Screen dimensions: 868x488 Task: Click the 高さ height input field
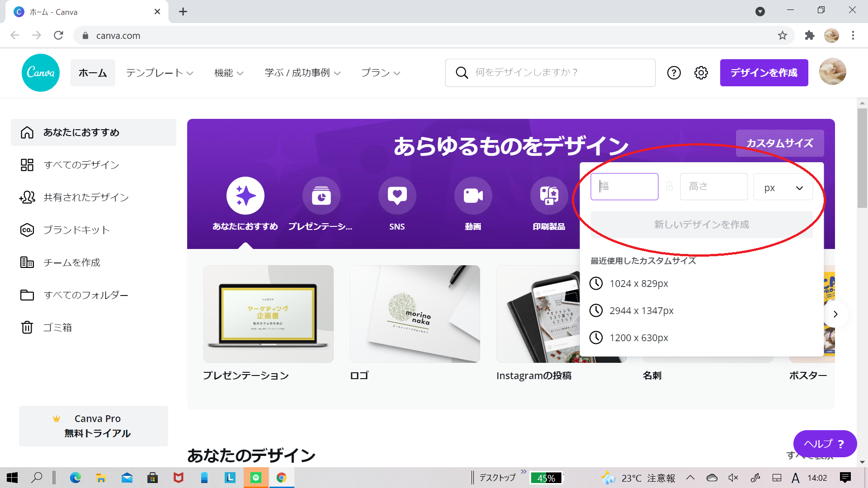(x=714, y=187)
